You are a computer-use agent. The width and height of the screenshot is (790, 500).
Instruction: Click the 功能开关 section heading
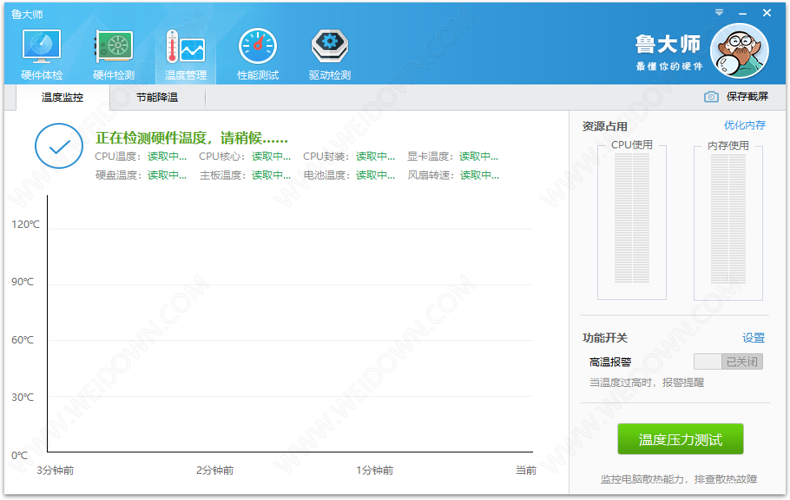point(605,338)
